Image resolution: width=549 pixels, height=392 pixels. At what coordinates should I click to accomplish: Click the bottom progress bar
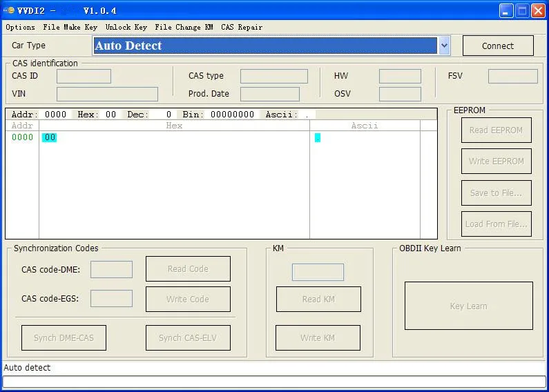coord(275,382)
